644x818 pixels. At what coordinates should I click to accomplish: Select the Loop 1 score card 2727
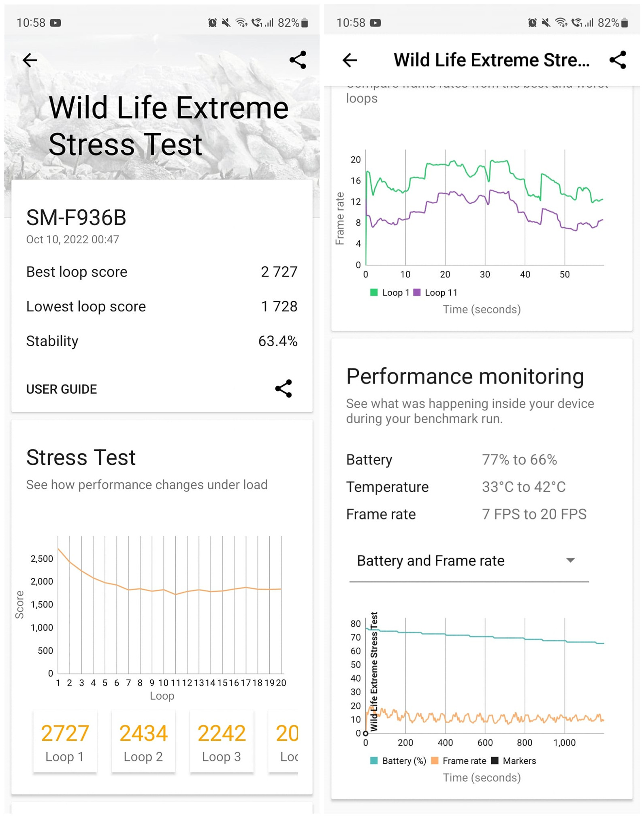pos(65,741)
